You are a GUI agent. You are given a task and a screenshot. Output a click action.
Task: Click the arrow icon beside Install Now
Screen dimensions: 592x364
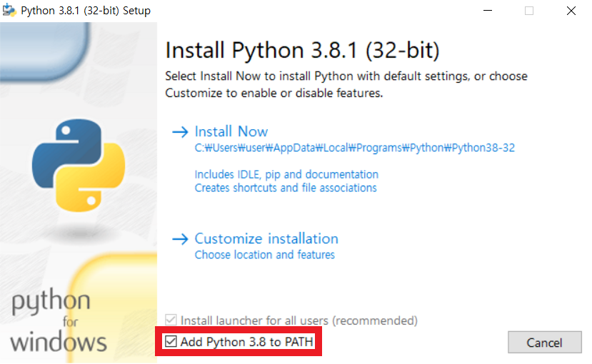tap(180, 131)
